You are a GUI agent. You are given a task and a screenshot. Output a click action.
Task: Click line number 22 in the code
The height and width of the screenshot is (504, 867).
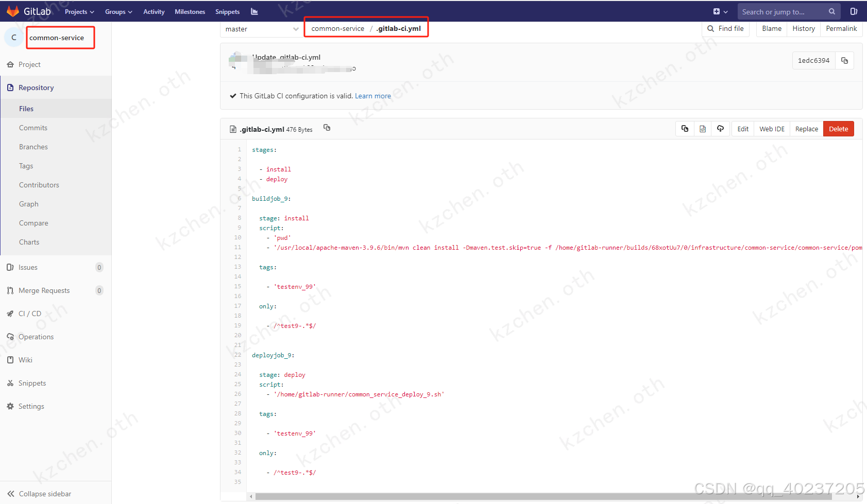tap(237, 355)
